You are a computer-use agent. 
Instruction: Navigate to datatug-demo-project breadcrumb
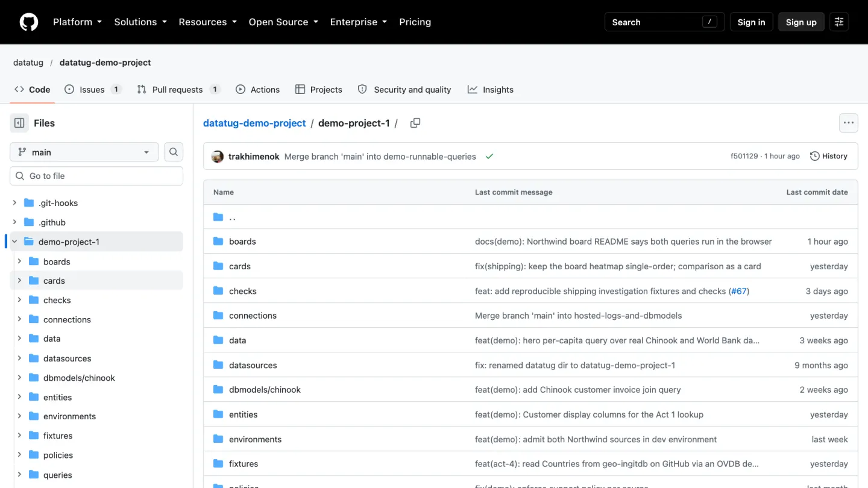click(x=254, y=123)
